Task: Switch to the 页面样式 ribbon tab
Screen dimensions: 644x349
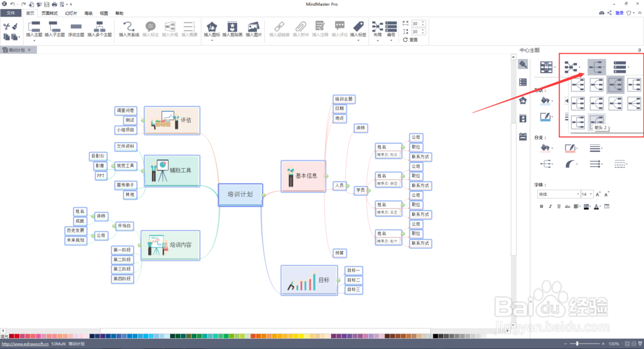Action: (50, 13)
